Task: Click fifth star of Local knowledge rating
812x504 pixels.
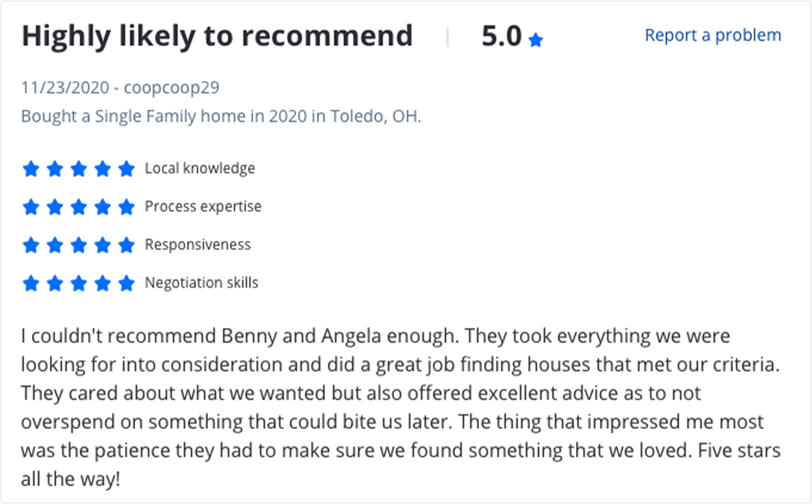Action: coord(126,169)
